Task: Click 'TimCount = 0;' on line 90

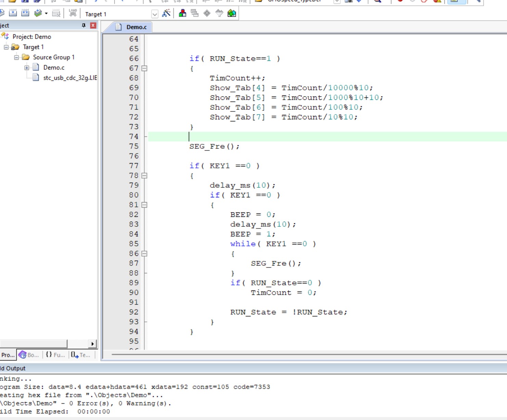Action: 284,293
